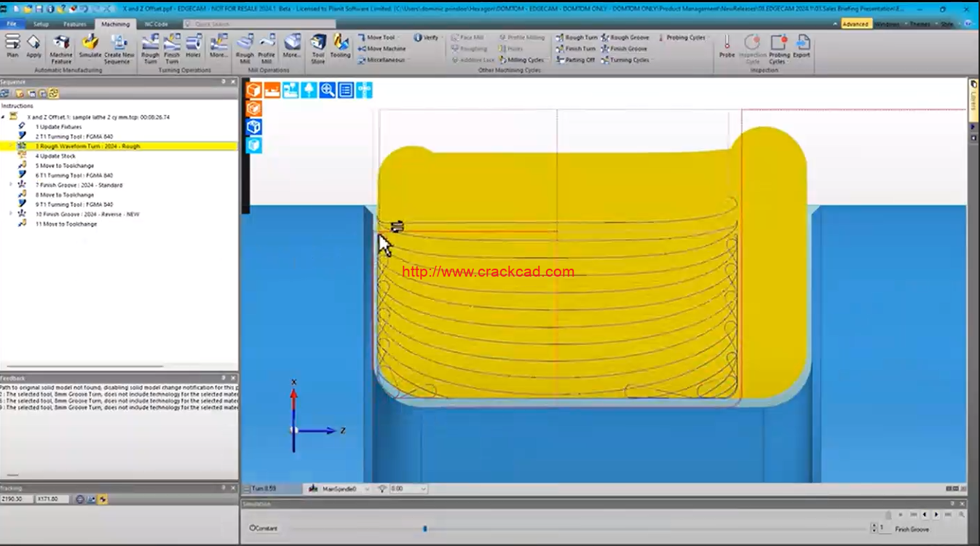Click the Parting Off button
This screenshot has width=980, height=546.
click(x=576, y=60)
